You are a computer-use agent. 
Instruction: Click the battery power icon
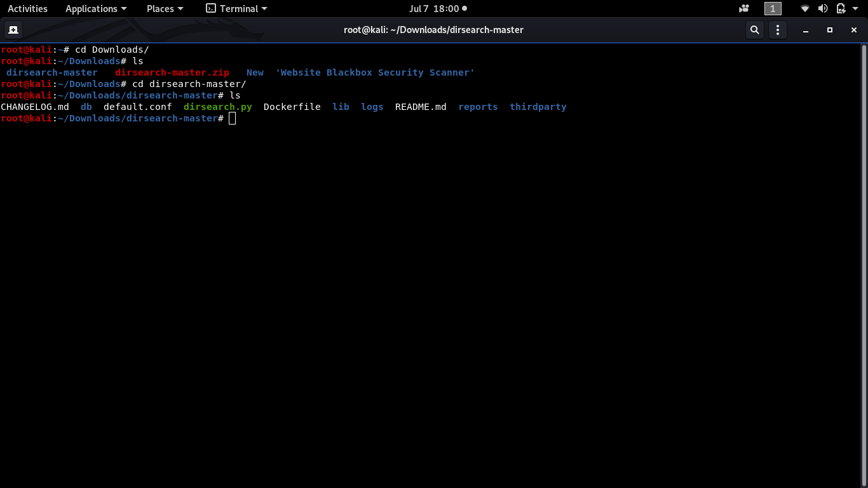pos(841,9)
